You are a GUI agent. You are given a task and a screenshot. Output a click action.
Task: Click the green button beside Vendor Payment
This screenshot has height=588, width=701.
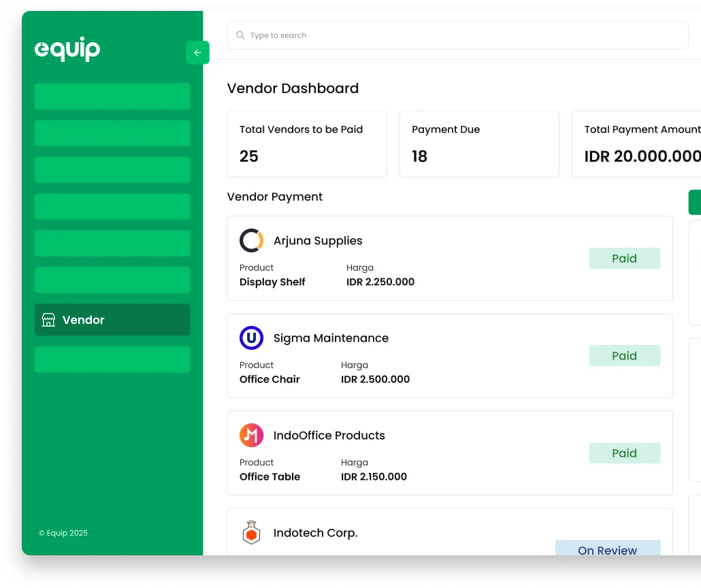coord(695,202)
